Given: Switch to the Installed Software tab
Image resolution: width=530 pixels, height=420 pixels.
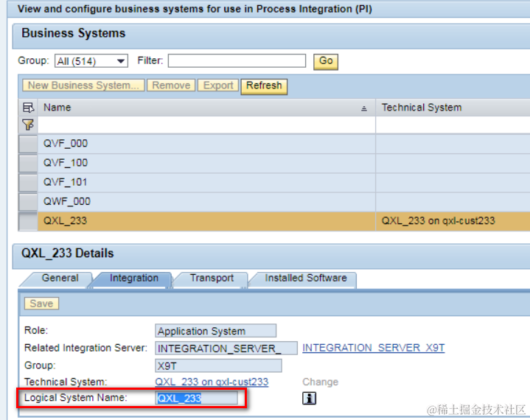Looking at the screenshot, I should (x=306, y=279).
